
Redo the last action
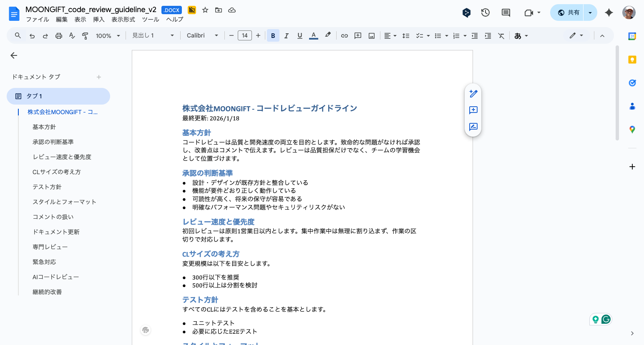click(x=45, y=36)
